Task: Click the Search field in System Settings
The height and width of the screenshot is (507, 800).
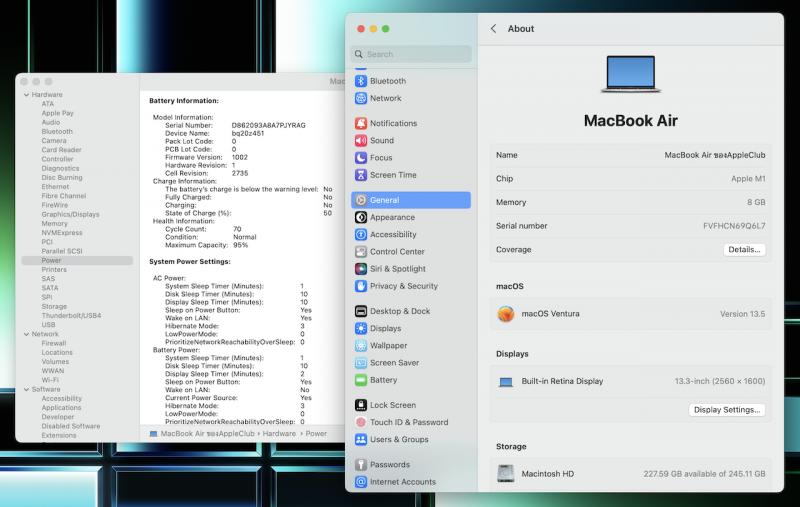Action: [411, 54]
